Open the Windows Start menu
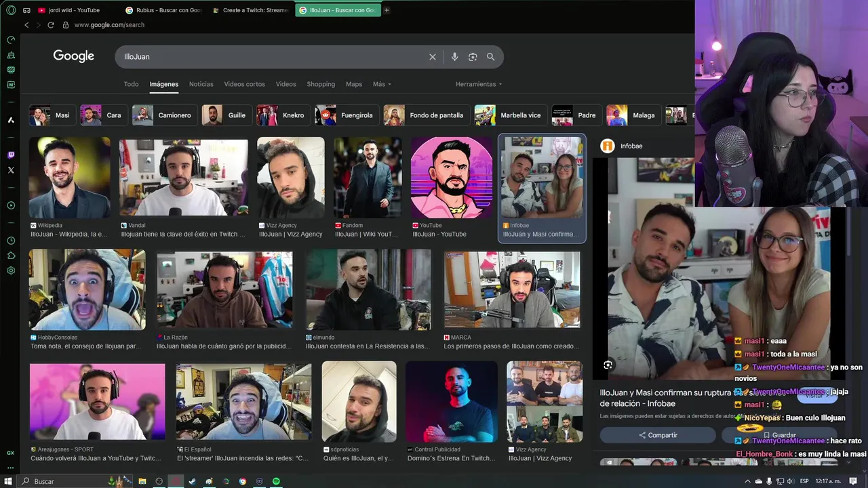The image size is (868, 488). (x=8, y=481)
